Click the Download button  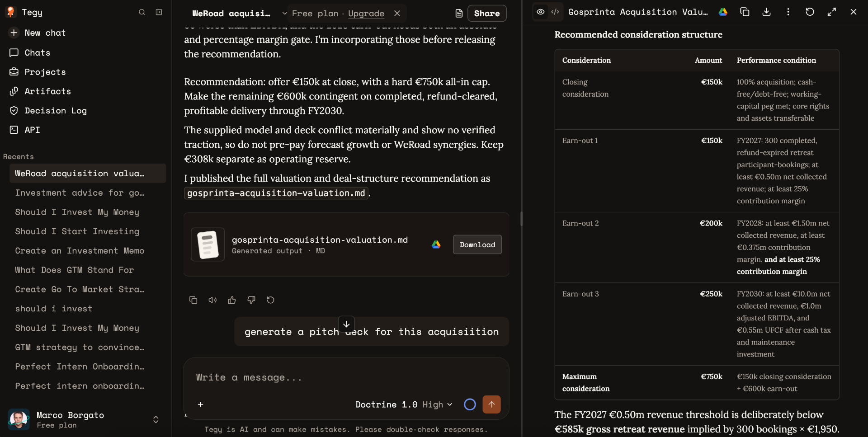click(477, 244)
